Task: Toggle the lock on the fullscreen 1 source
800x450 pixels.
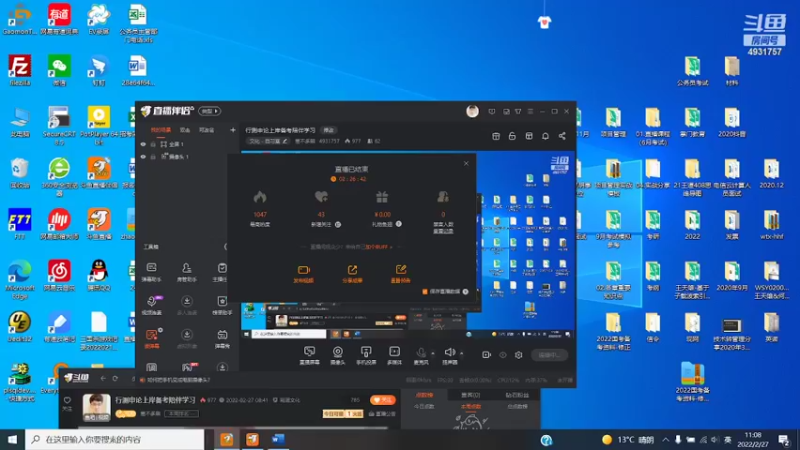Action: click(153, 144)
